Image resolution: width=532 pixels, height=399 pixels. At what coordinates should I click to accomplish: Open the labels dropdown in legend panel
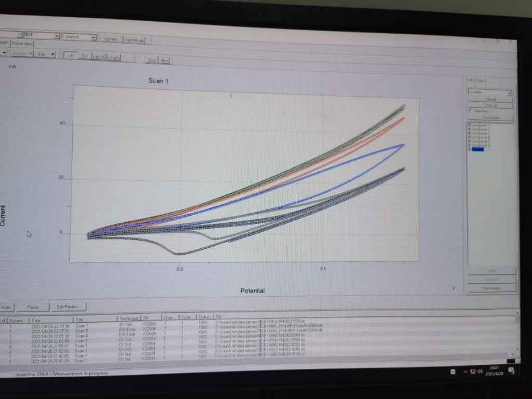490,92
